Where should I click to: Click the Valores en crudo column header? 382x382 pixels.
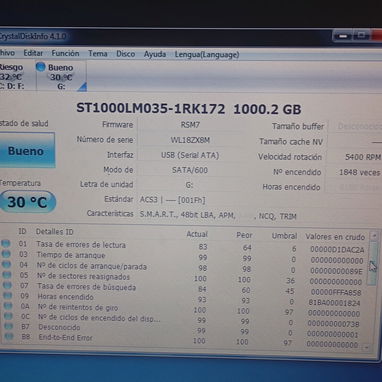click(335, 237)
